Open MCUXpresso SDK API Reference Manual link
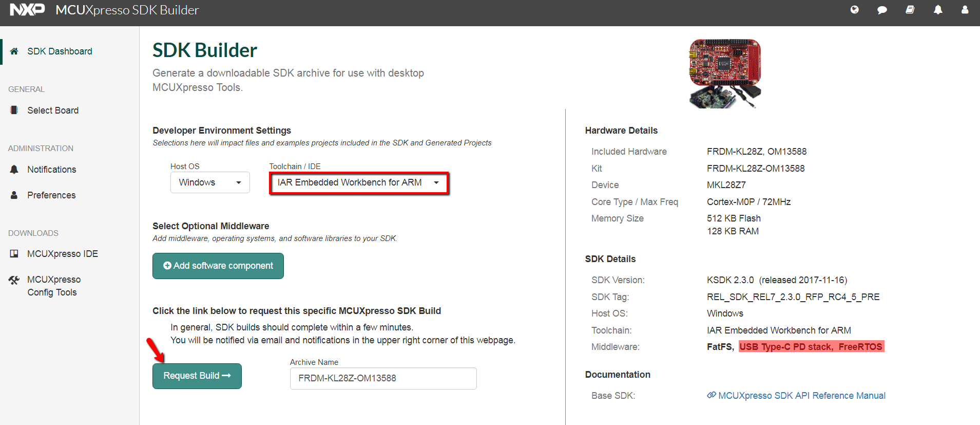 click(x=801, y=396)
